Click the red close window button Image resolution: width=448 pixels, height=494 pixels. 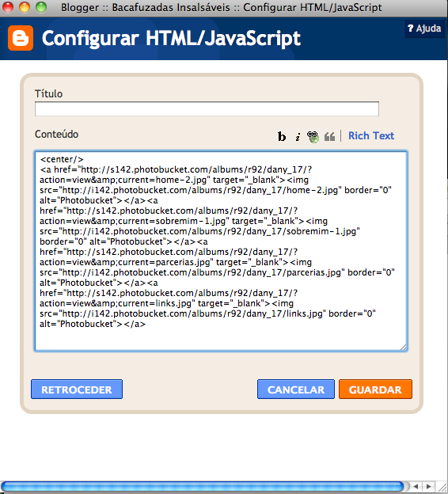[x=8, y=7]
